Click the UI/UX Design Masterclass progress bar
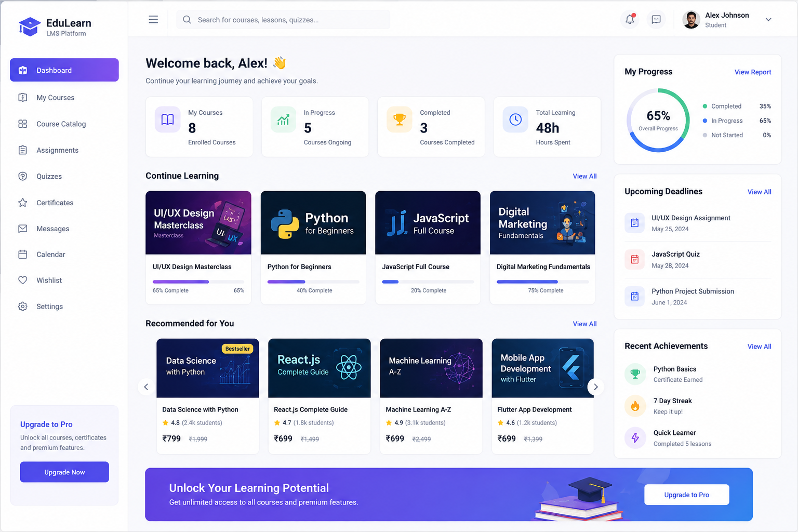The width and height of the screenshot is (798, 532). pos(198,282)
